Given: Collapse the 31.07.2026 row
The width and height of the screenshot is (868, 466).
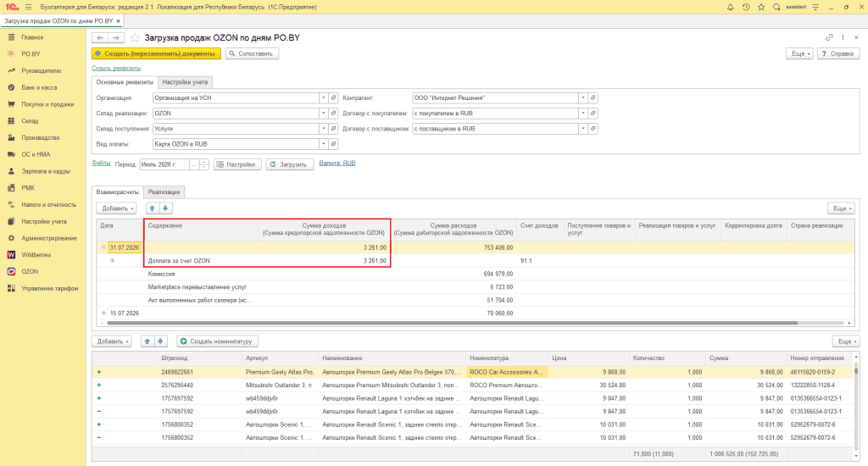Looking at the screenshot, I should (x=103, y=247).
